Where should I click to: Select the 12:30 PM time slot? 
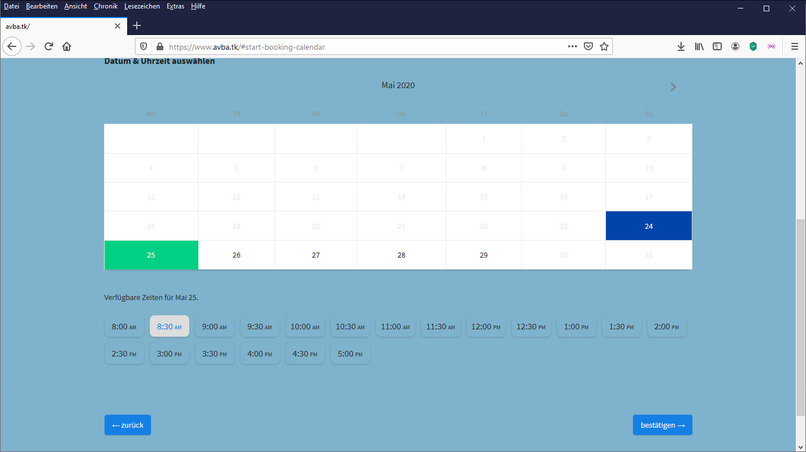(531, 327)
